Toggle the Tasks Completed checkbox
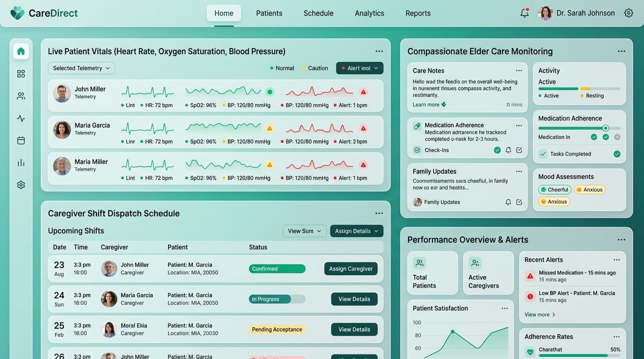 coord(543,154)
